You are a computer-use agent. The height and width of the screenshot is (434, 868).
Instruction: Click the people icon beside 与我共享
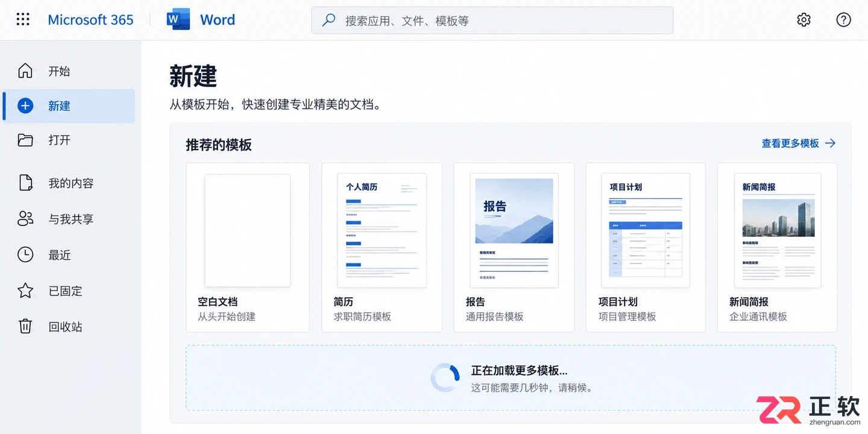click(x=25, y=219)
